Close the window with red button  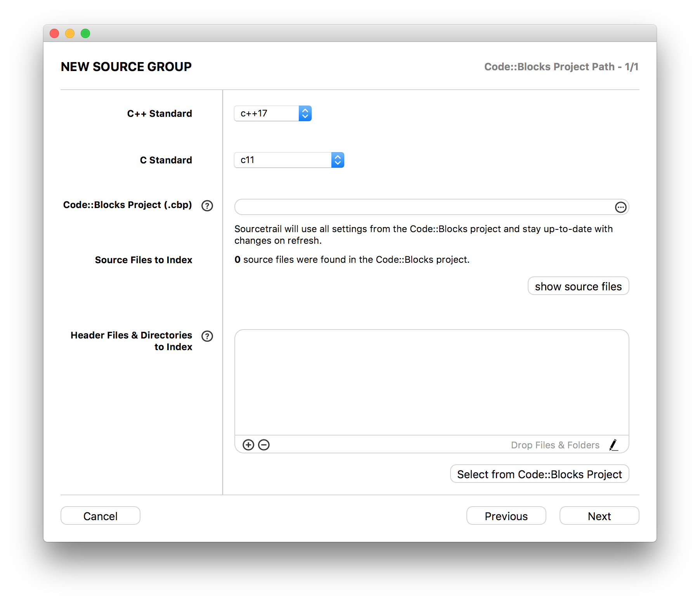54,33
